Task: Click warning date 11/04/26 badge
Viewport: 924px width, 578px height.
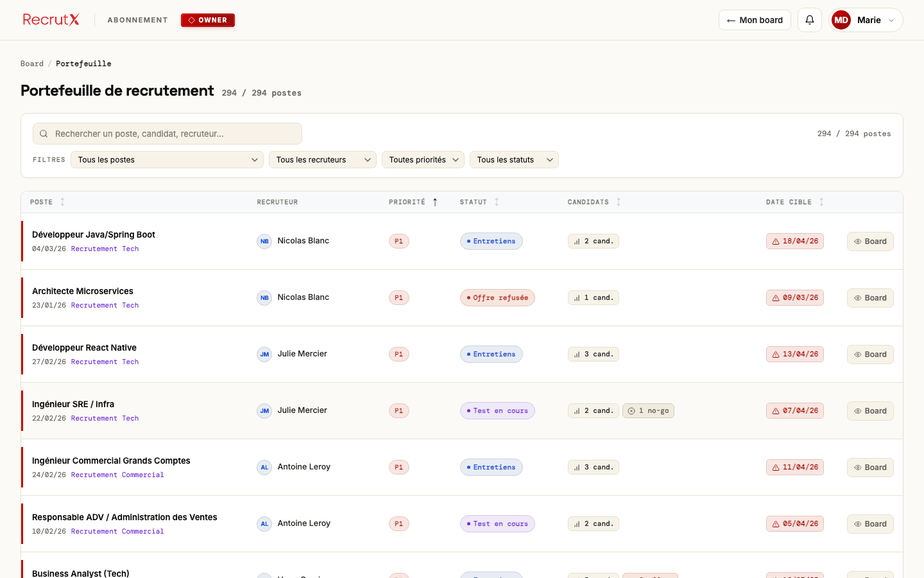Action: 795,468
